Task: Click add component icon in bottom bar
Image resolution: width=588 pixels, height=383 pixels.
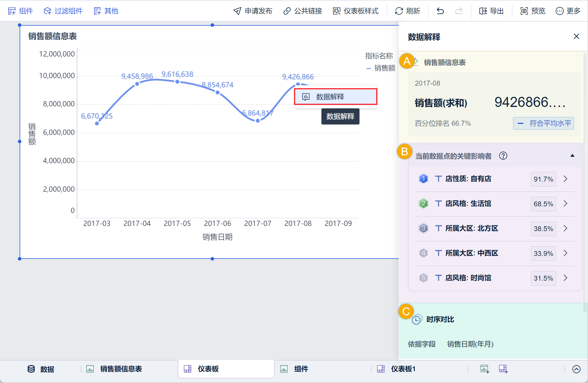Action: point(484,369)
